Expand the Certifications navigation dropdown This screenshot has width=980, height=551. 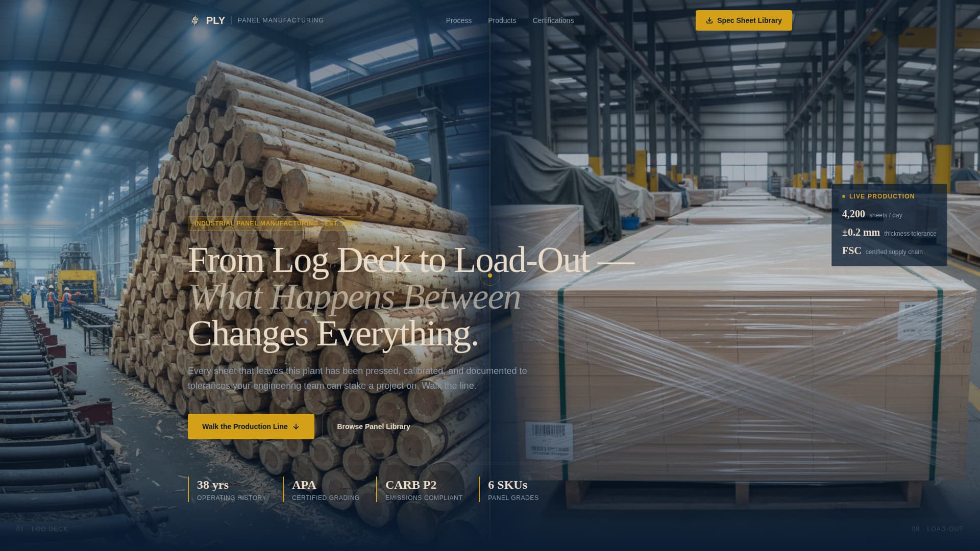click(x=553, y=20)
